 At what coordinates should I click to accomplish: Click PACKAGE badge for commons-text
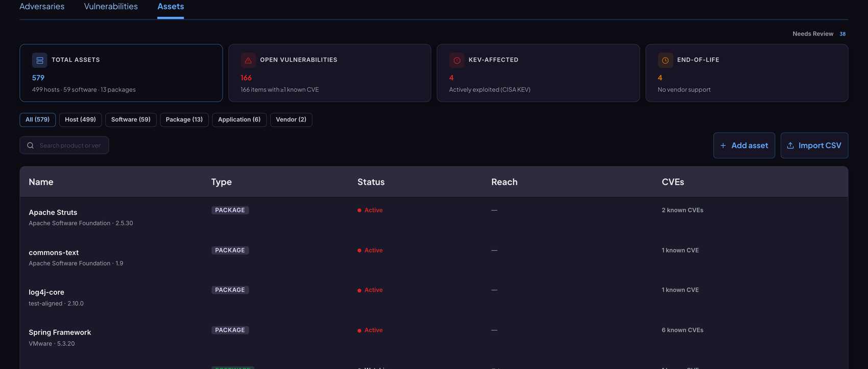[230, 250]
